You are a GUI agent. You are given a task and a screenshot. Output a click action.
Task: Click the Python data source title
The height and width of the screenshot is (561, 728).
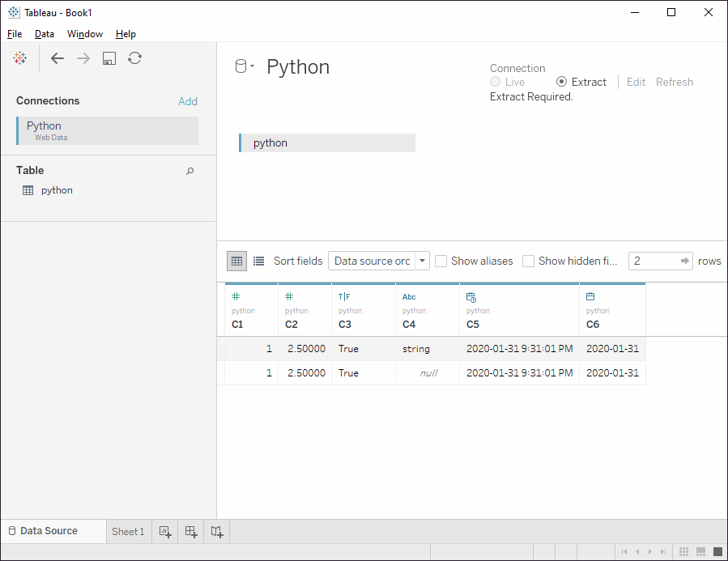click(298, 67)
